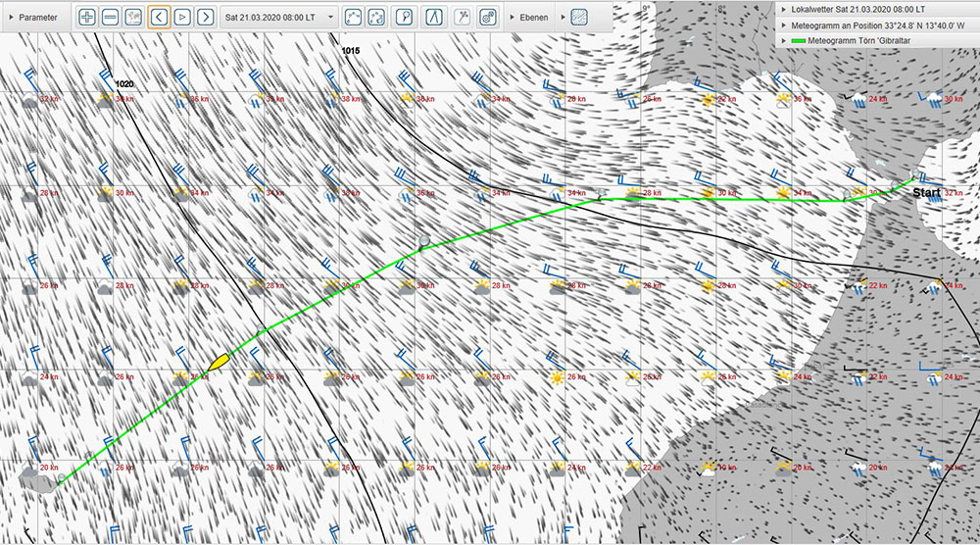
Task: Select the divider distance measuring tool
Action: (x=433, y=17)
